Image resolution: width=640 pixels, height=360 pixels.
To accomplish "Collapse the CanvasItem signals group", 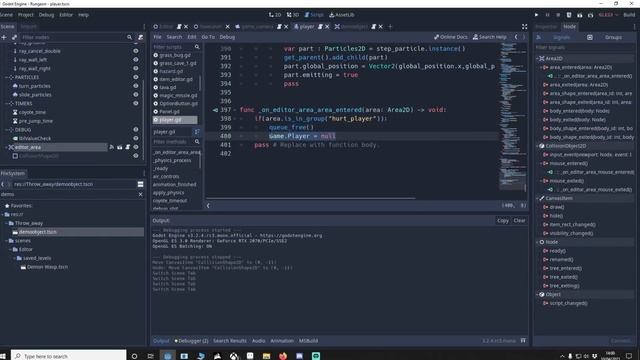I will (537, 198).
